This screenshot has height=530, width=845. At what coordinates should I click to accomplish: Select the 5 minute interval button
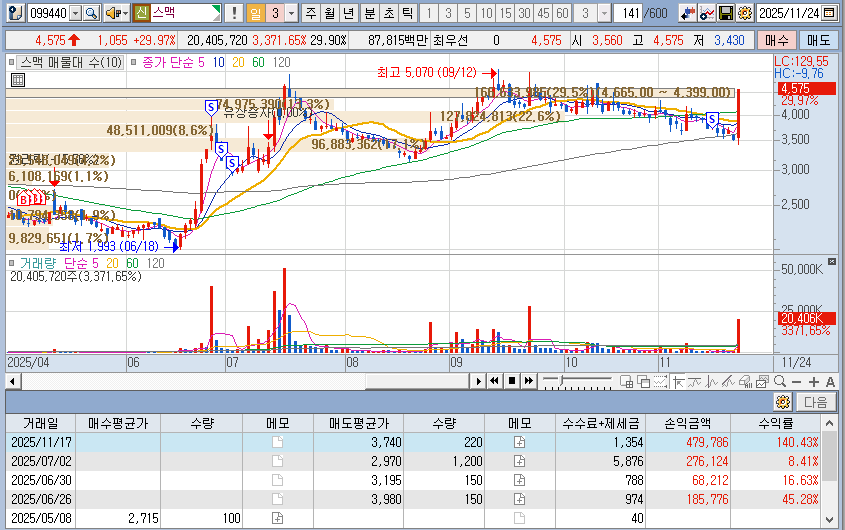[x=467, y=13]
